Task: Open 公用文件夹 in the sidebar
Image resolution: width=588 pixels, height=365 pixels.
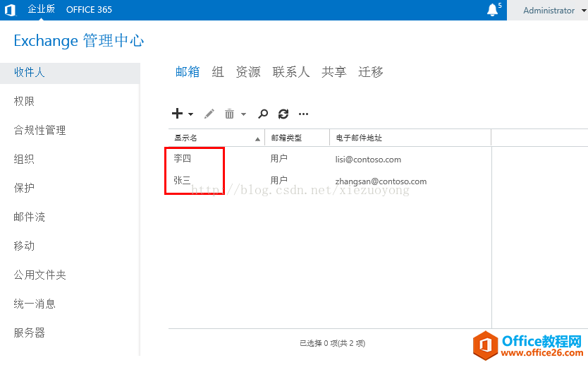Action: click(x=39, y=275)
